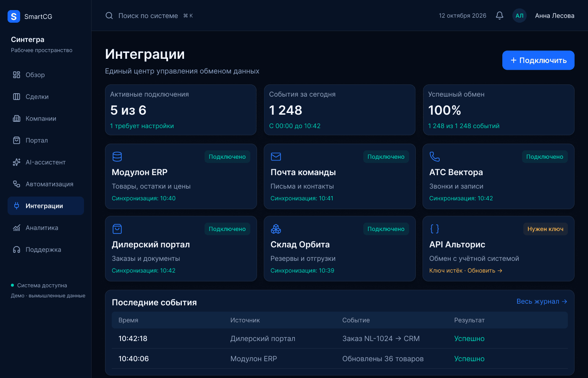This screenshot has width=588, height=378.
Task: Click the user name Анна Лесова
Action: click(554, 16)
